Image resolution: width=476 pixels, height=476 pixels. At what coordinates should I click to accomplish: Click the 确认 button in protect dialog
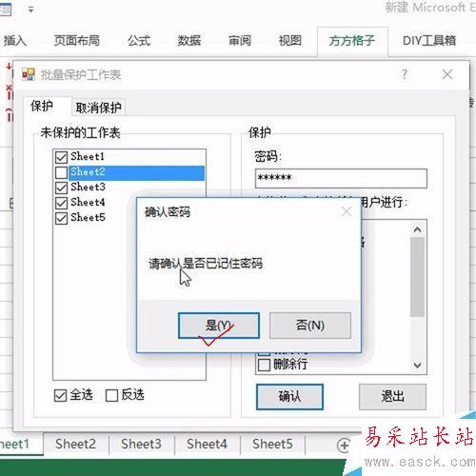pos(289,397)
